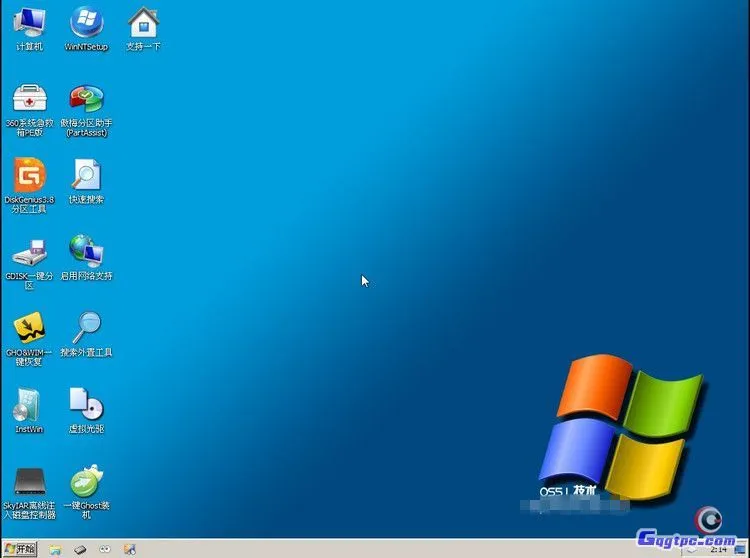Launch the WinNTSetup desktop shortcut

point(86,22)
